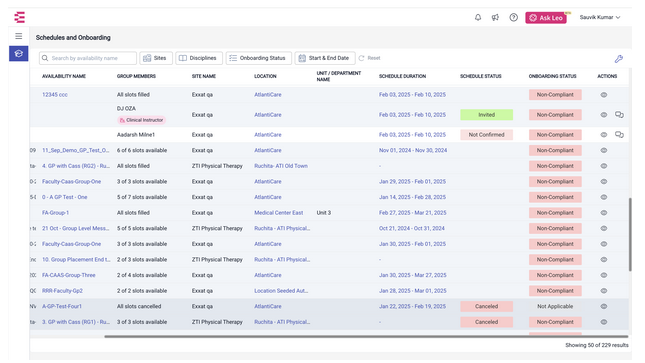
Task: Click the home logo icon
Action: click(x=19, y=17)
